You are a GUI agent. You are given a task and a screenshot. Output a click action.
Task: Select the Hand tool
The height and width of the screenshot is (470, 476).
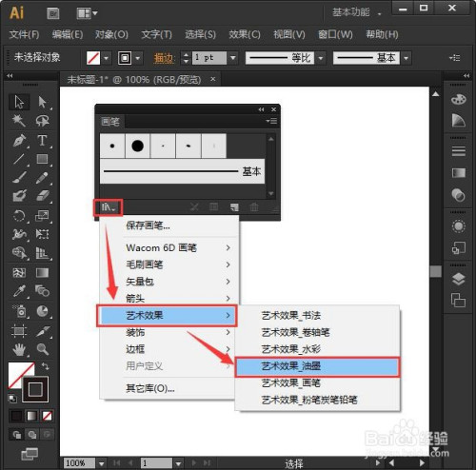pos(19,349)
